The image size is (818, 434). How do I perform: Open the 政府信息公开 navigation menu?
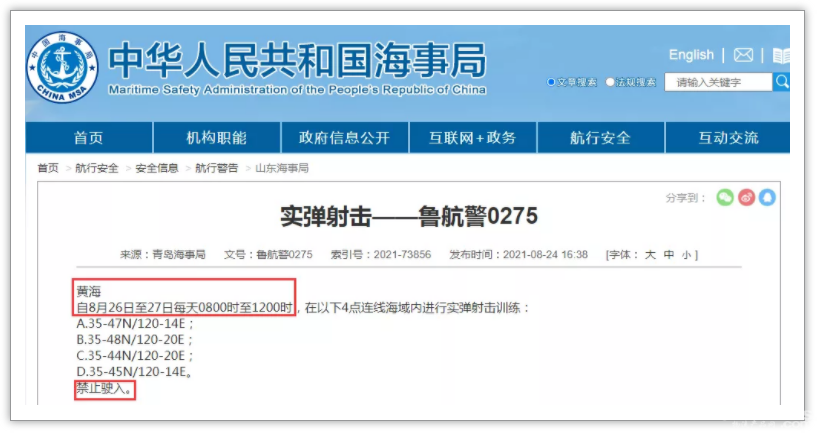[344, 138]
